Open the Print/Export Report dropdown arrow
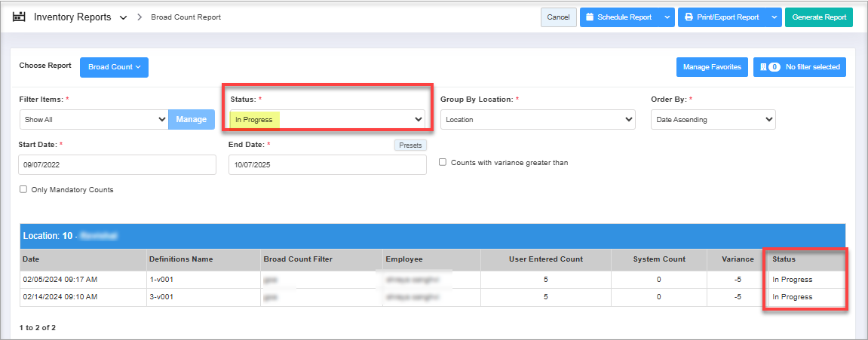868x340 pixels. pos(774,17)
